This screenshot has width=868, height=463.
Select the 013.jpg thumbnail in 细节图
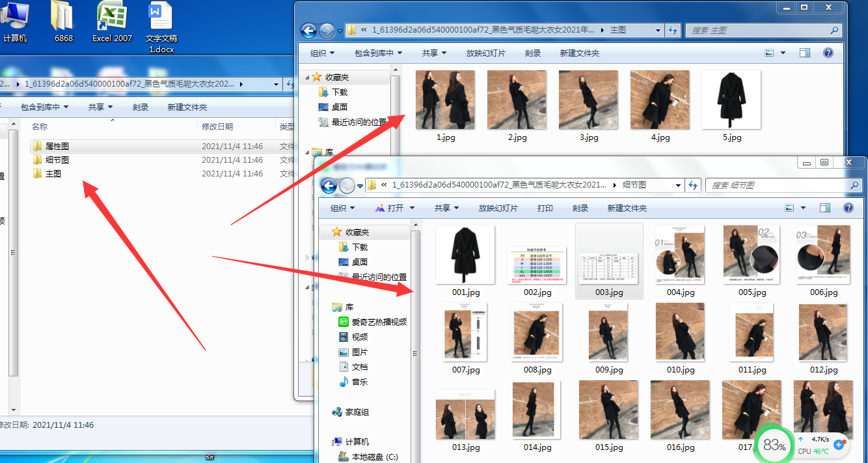pos(465,415)
